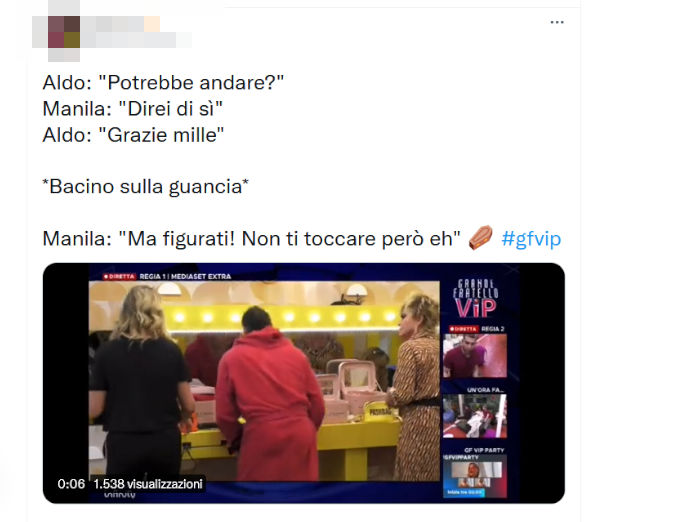Click the coffin emoji in the tweet
This screenshot has width=675, height=522.
480,238
